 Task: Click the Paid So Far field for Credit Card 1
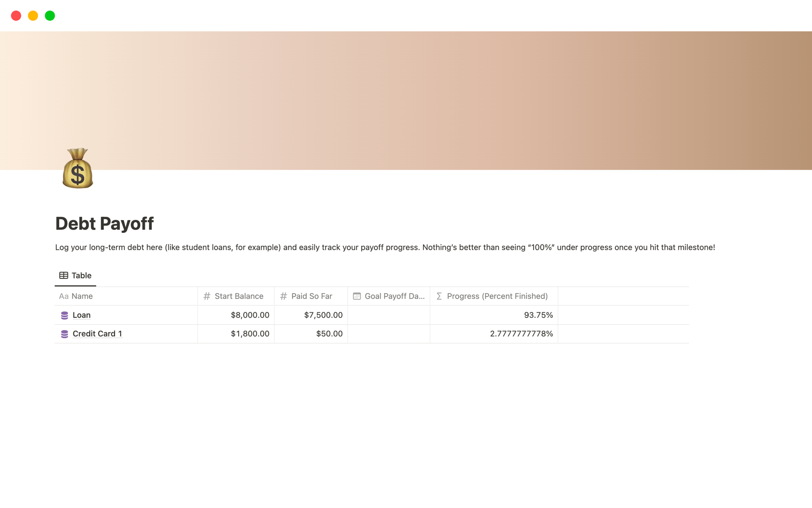pyautogui.click(x=310, y=333)
